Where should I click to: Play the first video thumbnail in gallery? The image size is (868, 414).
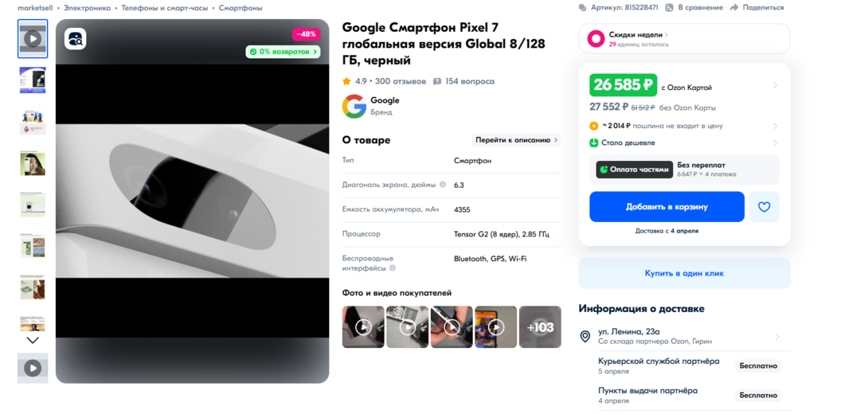click(x=33, y=39)
